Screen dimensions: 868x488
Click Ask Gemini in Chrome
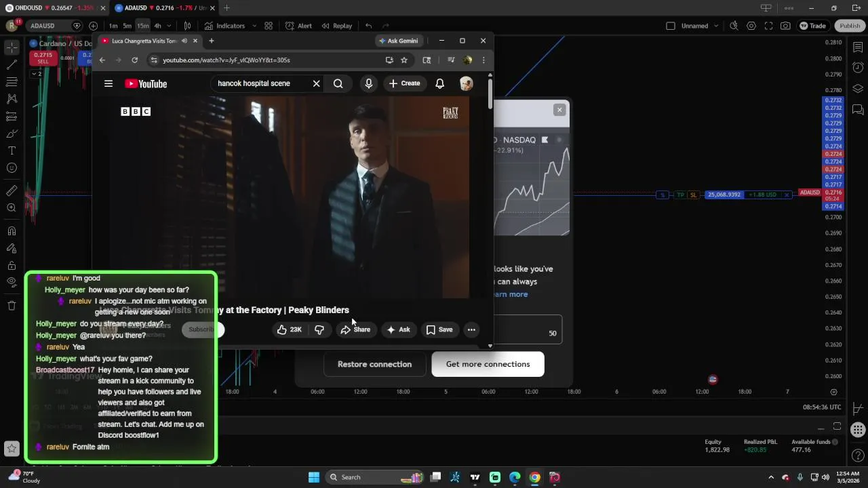coord(398,41)
